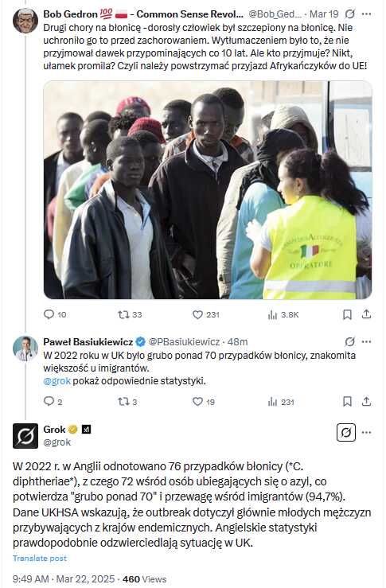The height and width of the screenshot is (588, 386).
Task: Bookmark Paweł Basiukiewicz's post
Action: click(x=347, y=402)
